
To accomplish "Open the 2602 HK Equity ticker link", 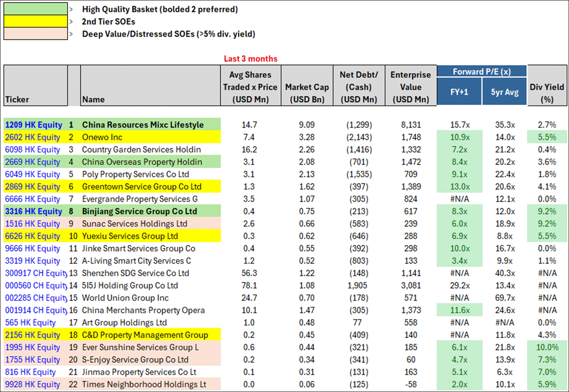I will coord(33,137).
